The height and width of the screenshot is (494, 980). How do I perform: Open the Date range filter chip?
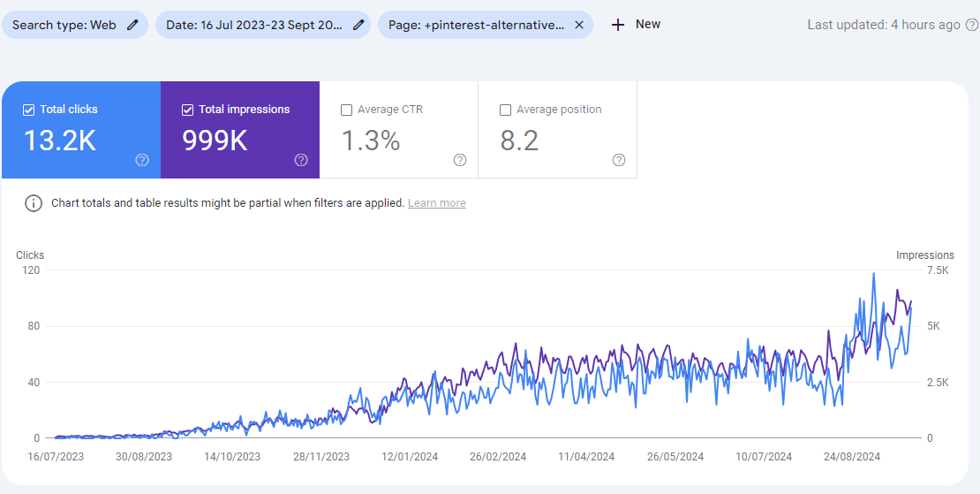(253, 25)
